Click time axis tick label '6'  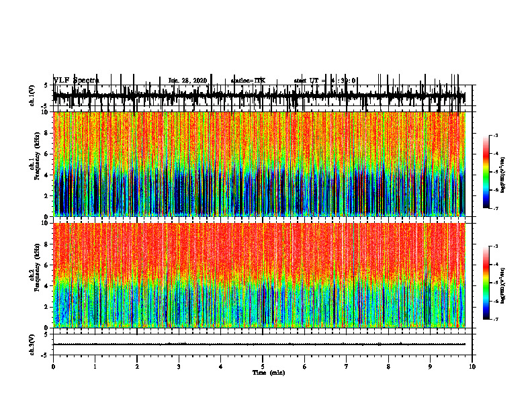pos(305,367)
